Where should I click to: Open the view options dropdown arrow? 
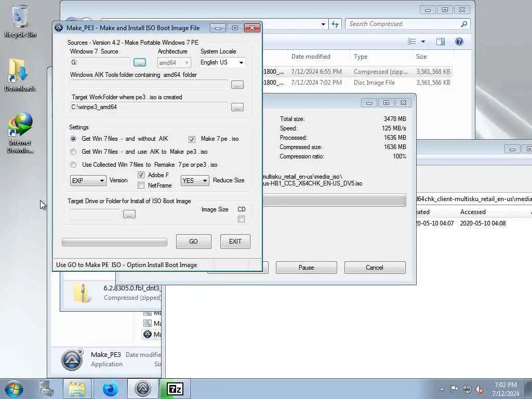pos(423,42)
